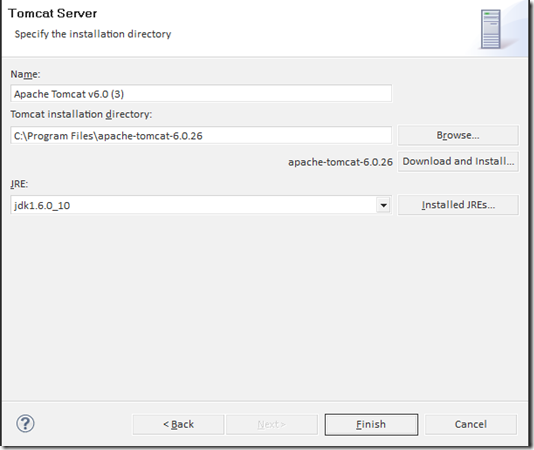Click the apache-tomcat-6.0.26 version label
This screenshot has height=450, width=534.
pyautogui.click(x=340, y=162)
